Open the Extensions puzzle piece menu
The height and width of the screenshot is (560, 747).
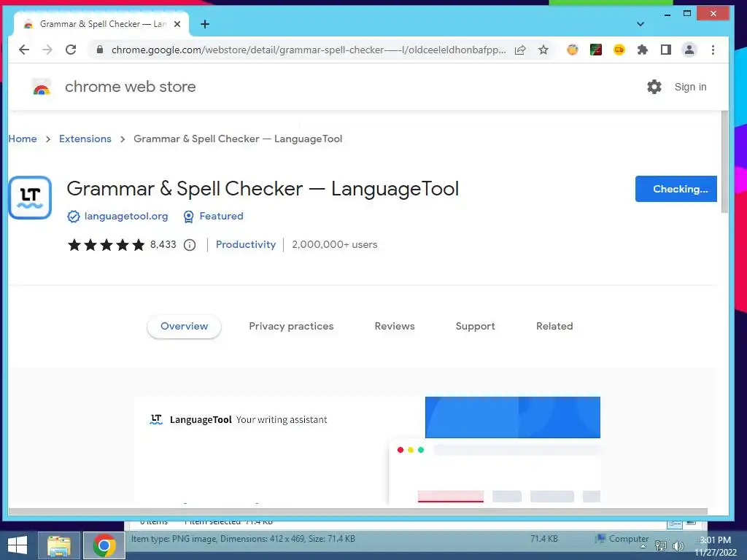pyautogui.click(x=642, y=50)
